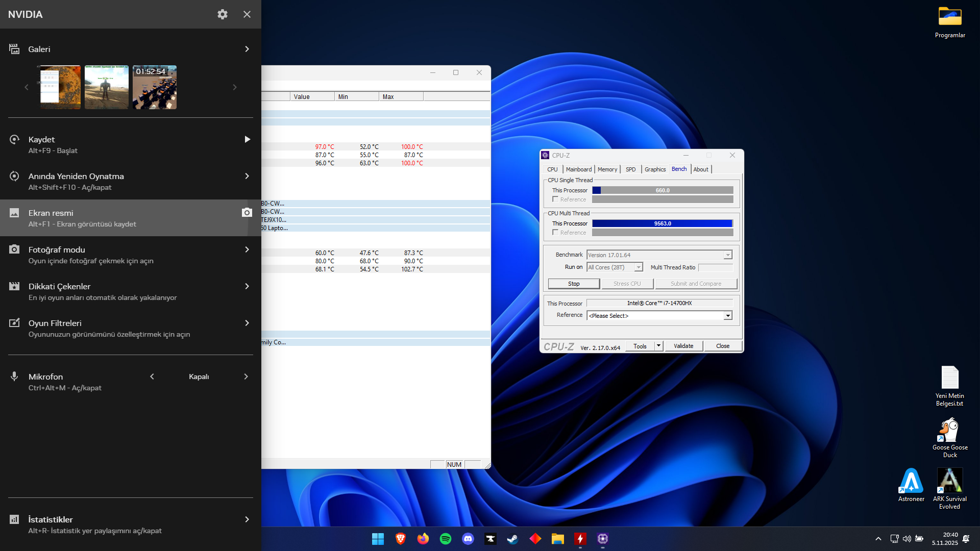Open ARK Survival Evolved desktop shortcut
980x551 pixels.
950,488
